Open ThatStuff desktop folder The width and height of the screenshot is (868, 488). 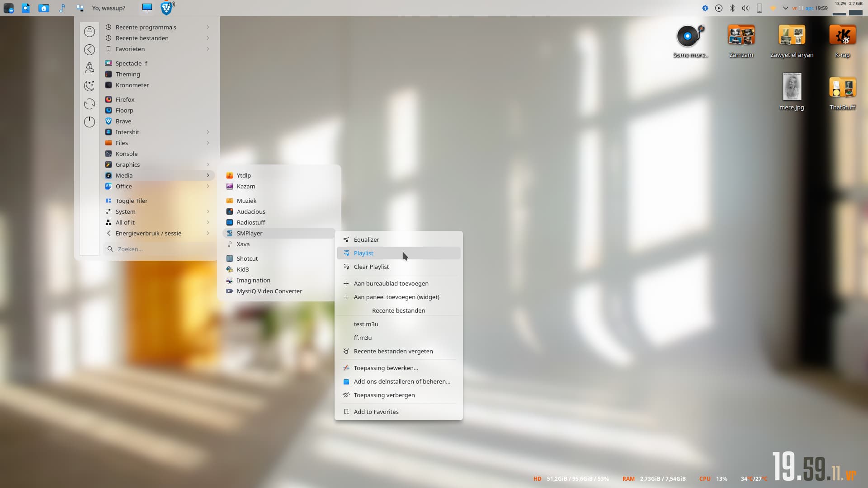tap(842, 94)
